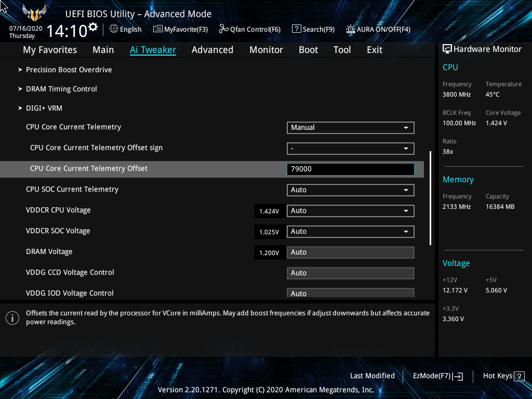Show Hot Keys
The height and width of the screenshot is (399, 532).
coord(503,376)
